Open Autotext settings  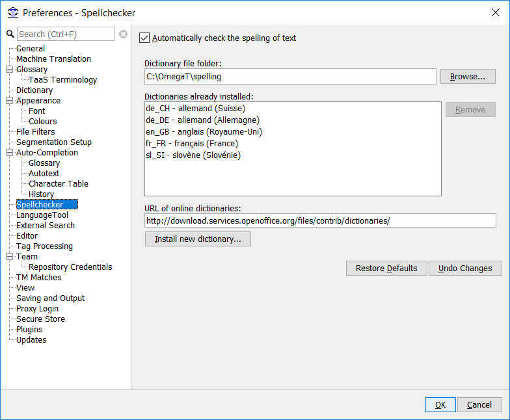(44, 173)
